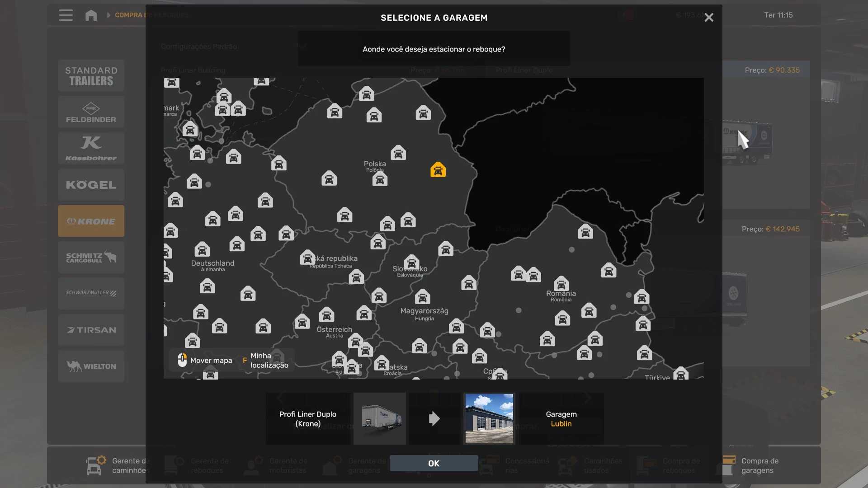Choose Kögel trailer brand
The image size is (868, 488).
pyautogui.click(x=91, y=185)
